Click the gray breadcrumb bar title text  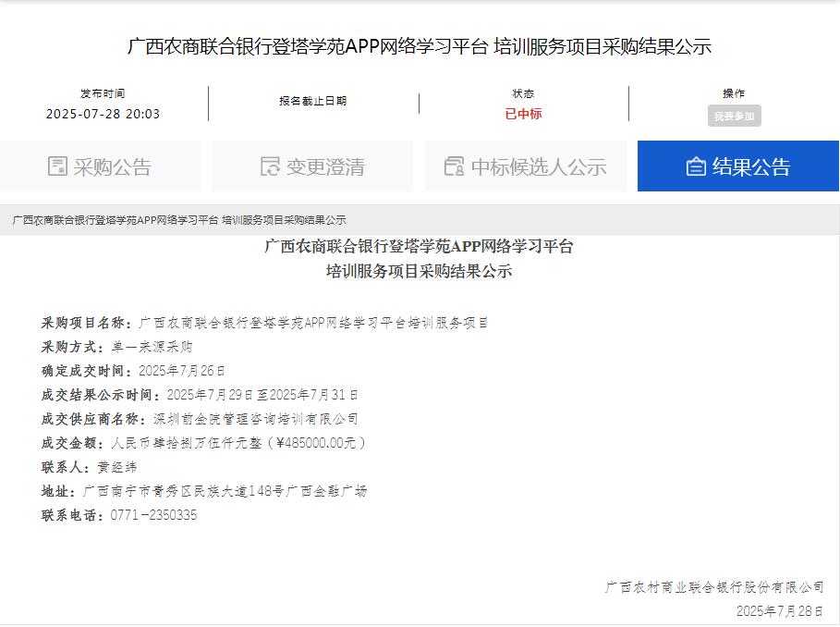(179, 220)
